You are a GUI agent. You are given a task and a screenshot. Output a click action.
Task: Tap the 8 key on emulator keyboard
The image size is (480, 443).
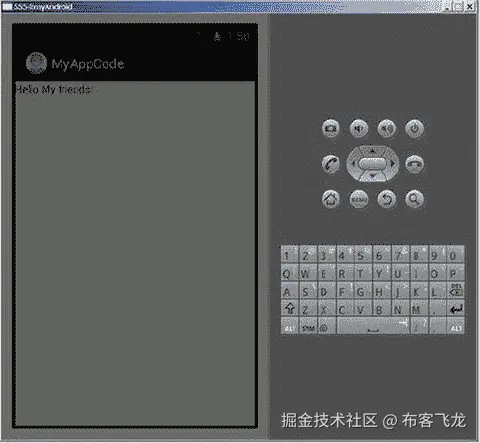419,255
